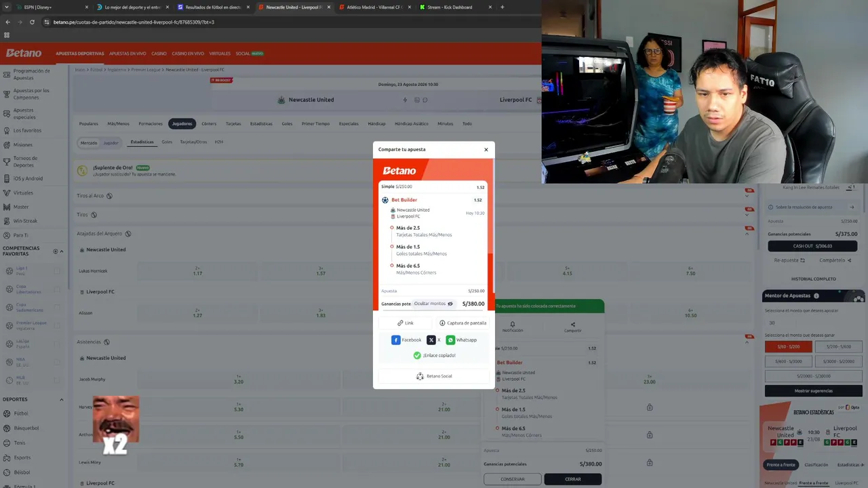Switch toggle to Mercado view

click(89, 142)
